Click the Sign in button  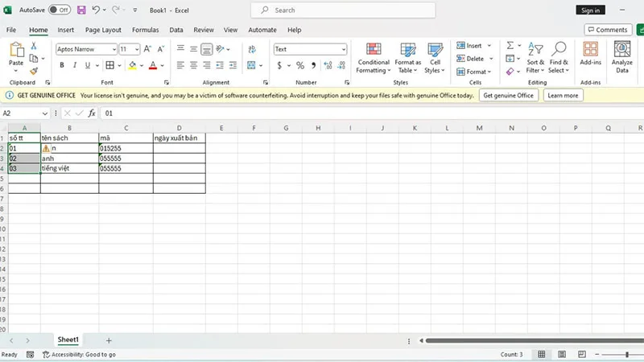coord(590,10)
